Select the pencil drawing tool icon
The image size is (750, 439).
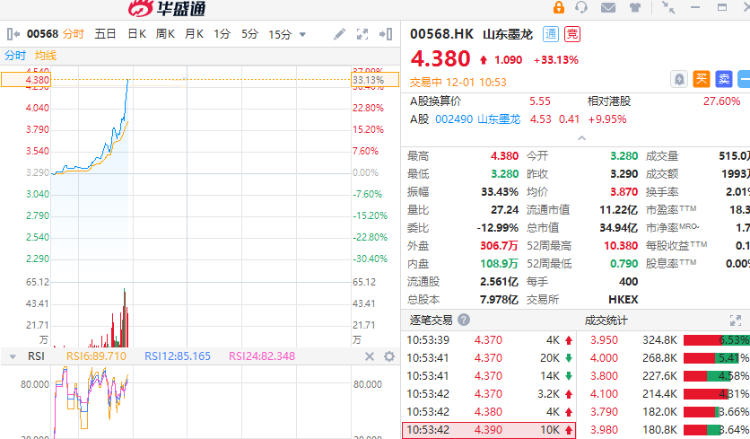click(x=339, y=34)
